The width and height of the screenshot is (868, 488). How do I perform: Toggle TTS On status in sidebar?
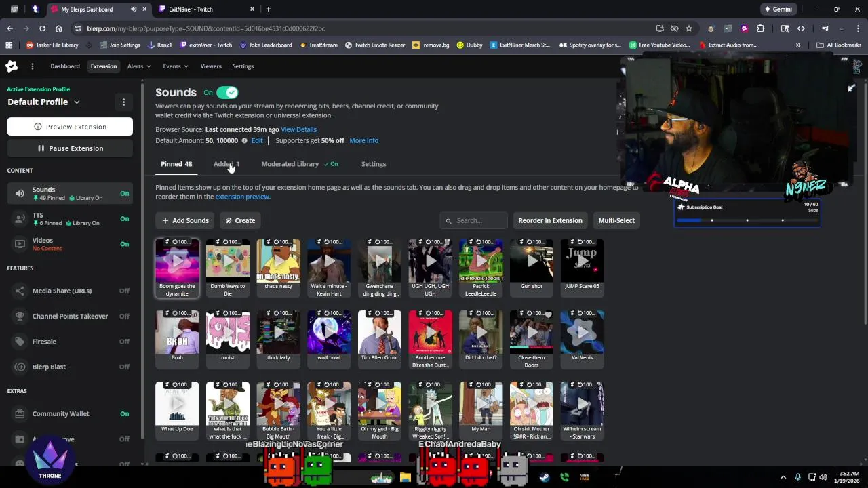click(125, 219)
